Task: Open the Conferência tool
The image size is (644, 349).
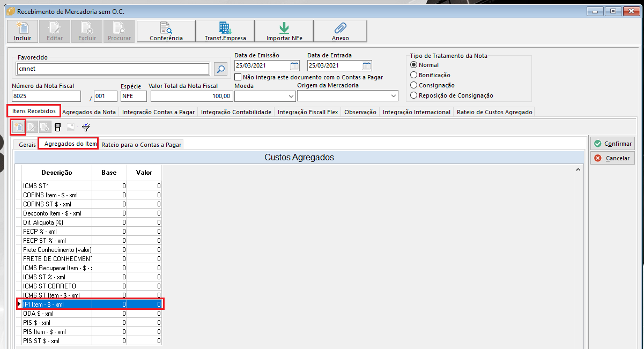Action: coord(166,31)
